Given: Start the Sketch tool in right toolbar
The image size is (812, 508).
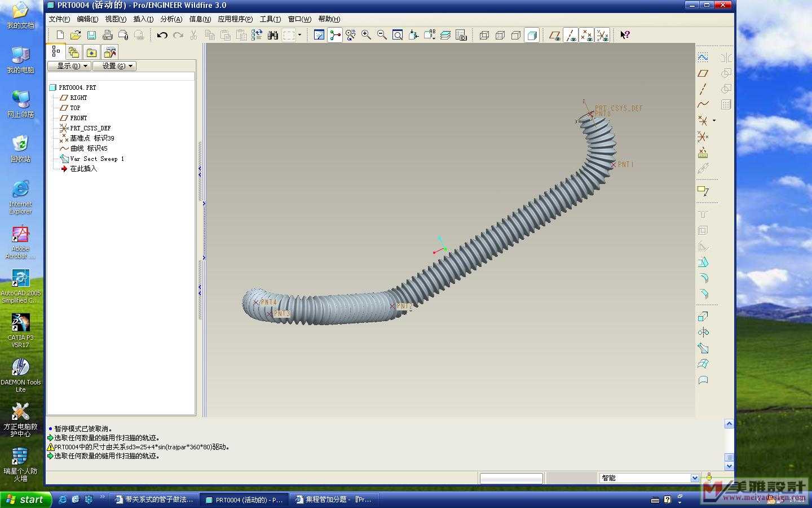Looking at the screenshot, I should click(703, 58).
